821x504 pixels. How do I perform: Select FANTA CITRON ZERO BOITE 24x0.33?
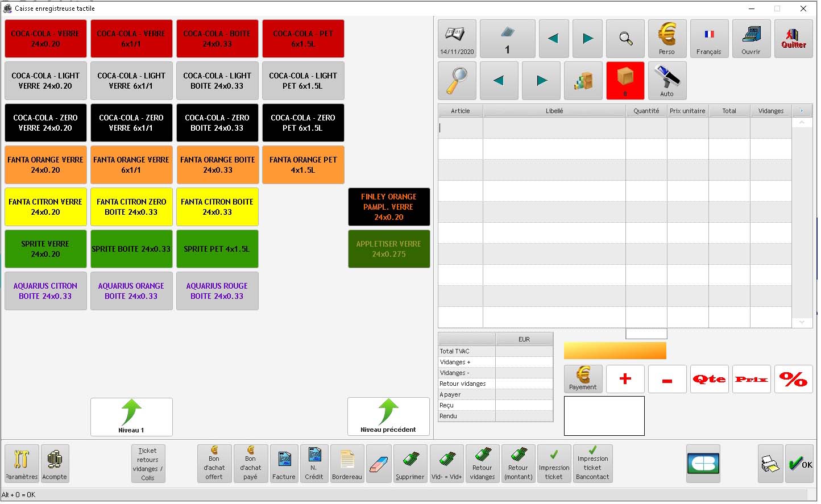coord(131,207)
